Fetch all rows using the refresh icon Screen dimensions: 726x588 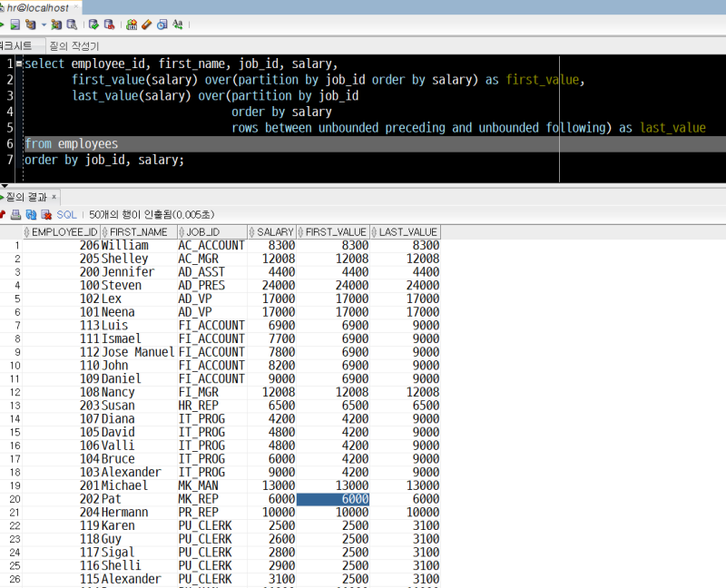tap(31, 214)
